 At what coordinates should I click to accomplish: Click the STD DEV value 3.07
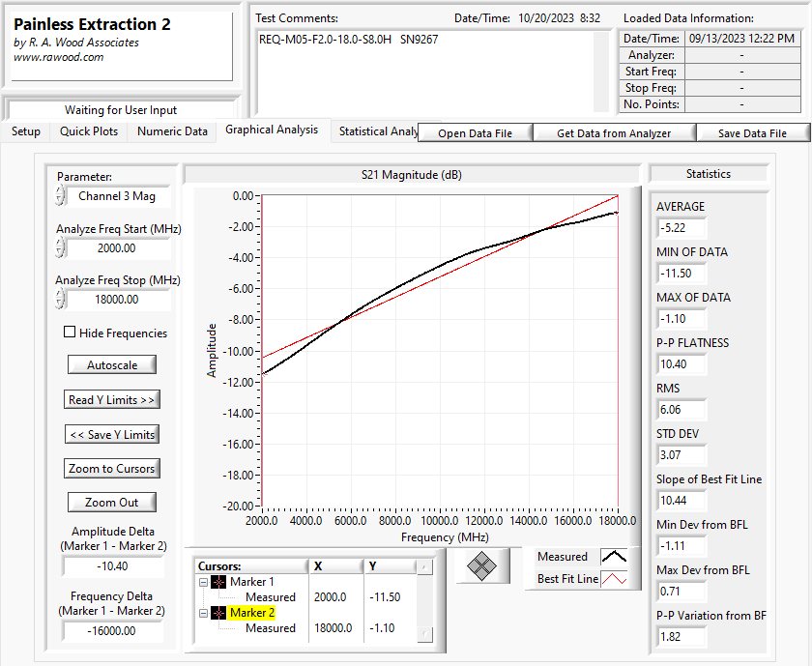(x=681, y=455)
